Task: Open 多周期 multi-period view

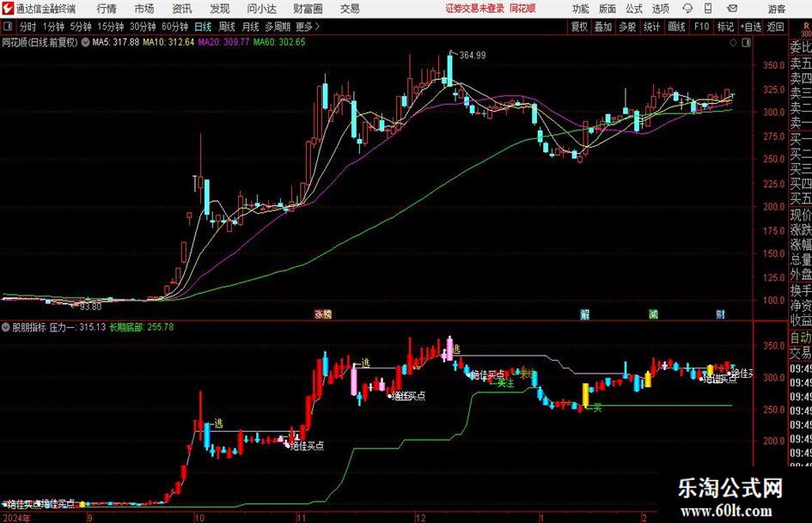Action: click(278, 27)
